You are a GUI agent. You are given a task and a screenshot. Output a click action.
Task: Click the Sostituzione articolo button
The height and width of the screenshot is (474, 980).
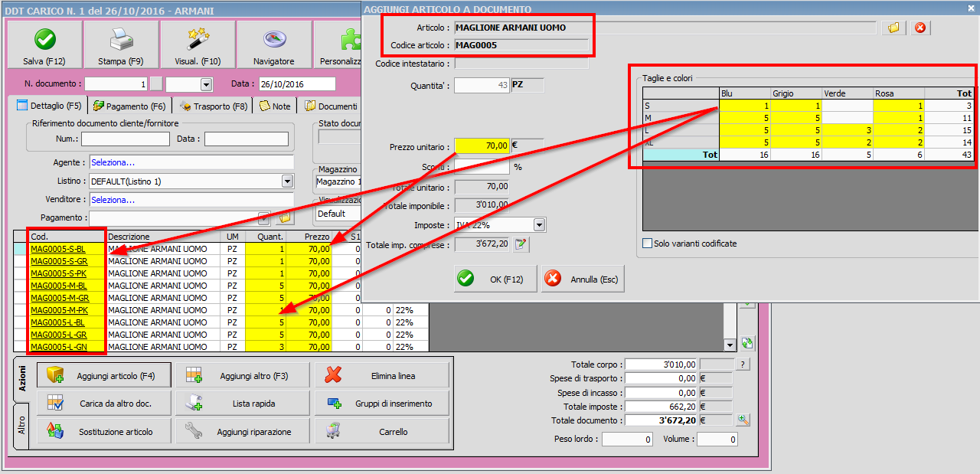click(104, 431)
